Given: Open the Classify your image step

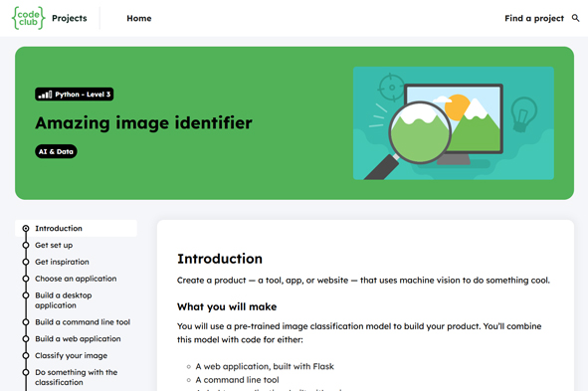Looking at the screenshot, I should [72, 355].
